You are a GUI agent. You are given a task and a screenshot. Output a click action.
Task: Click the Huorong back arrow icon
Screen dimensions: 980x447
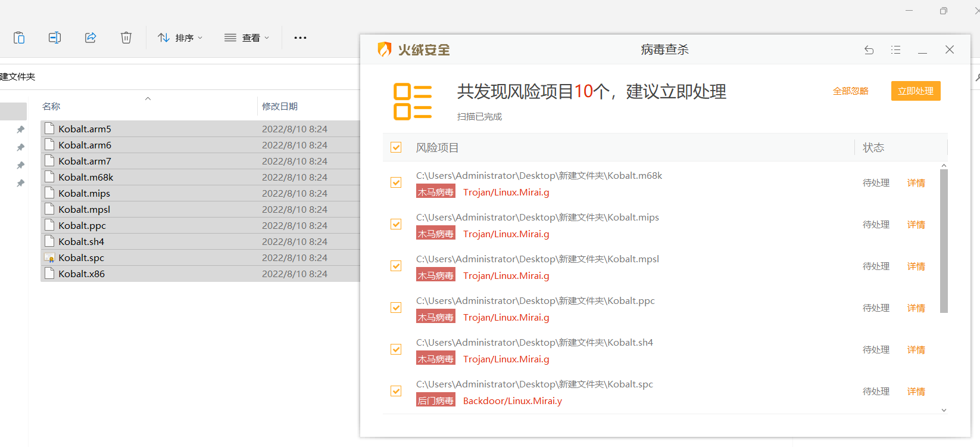869,50
